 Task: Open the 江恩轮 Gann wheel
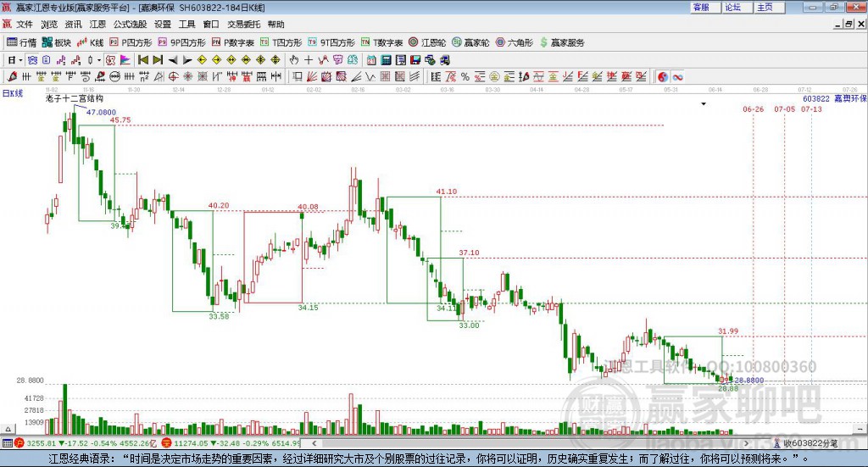click(x=427, y=42)
